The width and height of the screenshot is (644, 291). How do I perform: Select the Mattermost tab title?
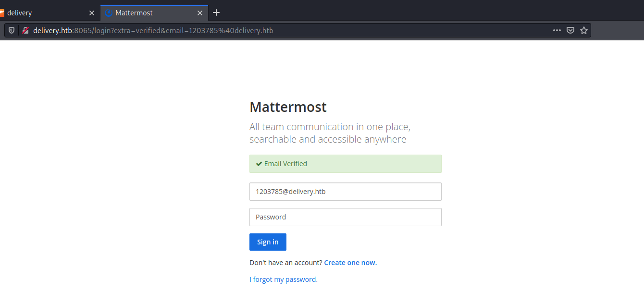pos(134,13)
